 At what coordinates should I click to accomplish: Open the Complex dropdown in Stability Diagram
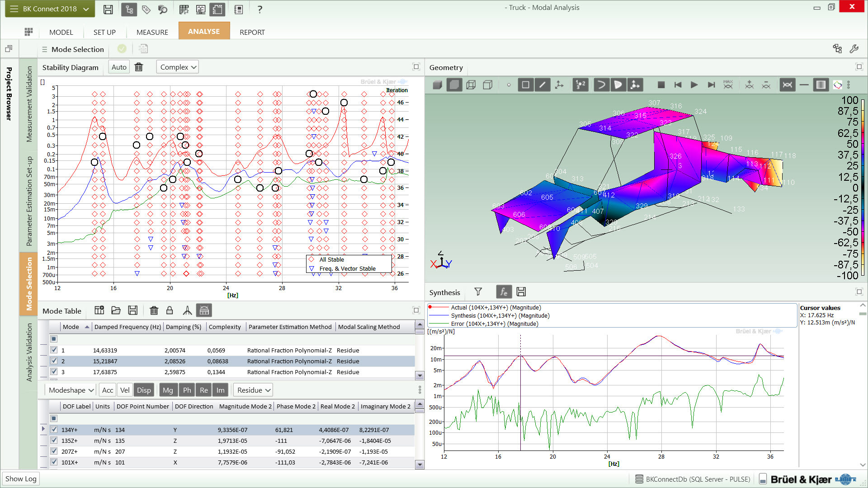tap(177, 66)
